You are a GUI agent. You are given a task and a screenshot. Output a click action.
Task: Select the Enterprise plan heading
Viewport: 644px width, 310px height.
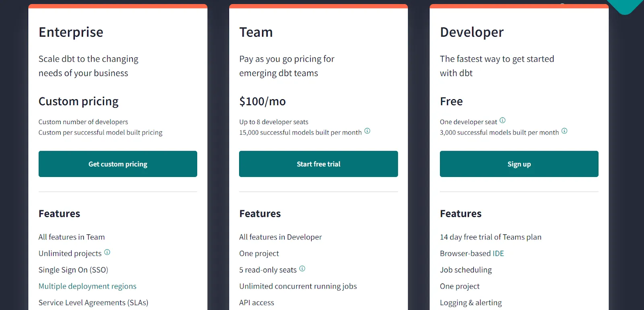pos(71,32)
